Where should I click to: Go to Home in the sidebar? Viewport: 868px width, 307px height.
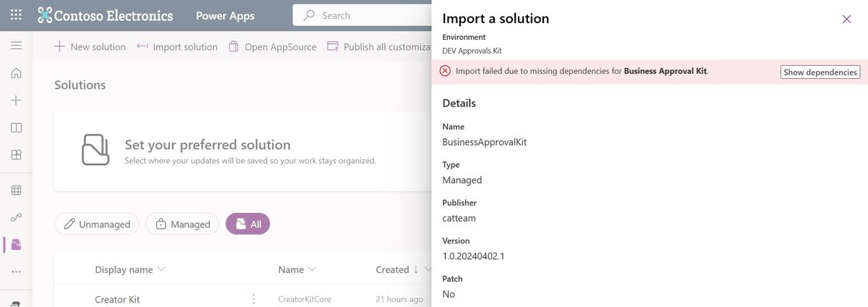point(16,73)
